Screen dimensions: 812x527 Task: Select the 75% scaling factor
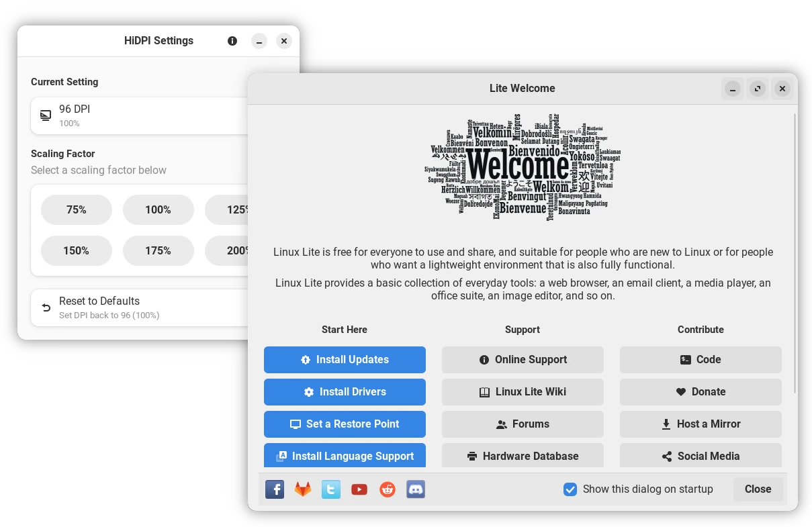point(77,210)
